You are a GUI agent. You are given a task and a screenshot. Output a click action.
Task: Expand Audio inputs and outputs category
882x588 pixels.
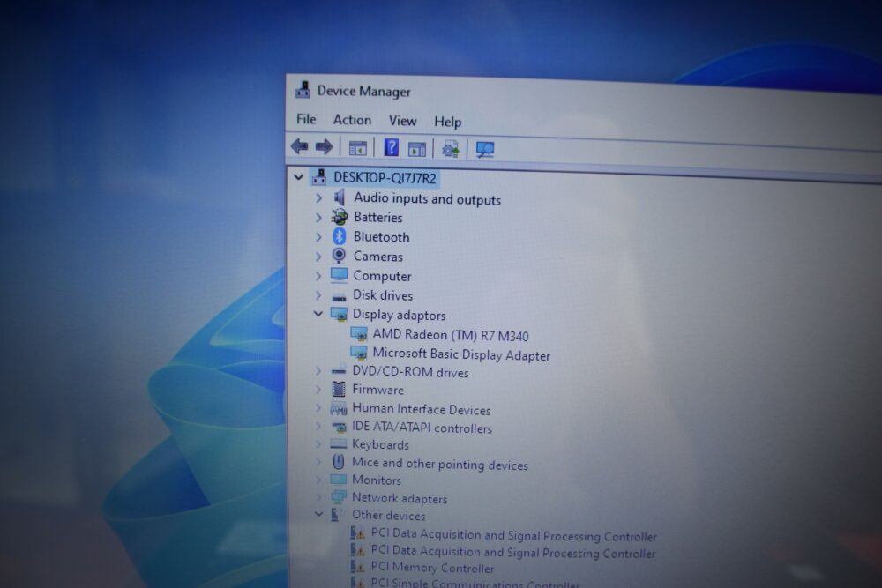pos(318,197)
